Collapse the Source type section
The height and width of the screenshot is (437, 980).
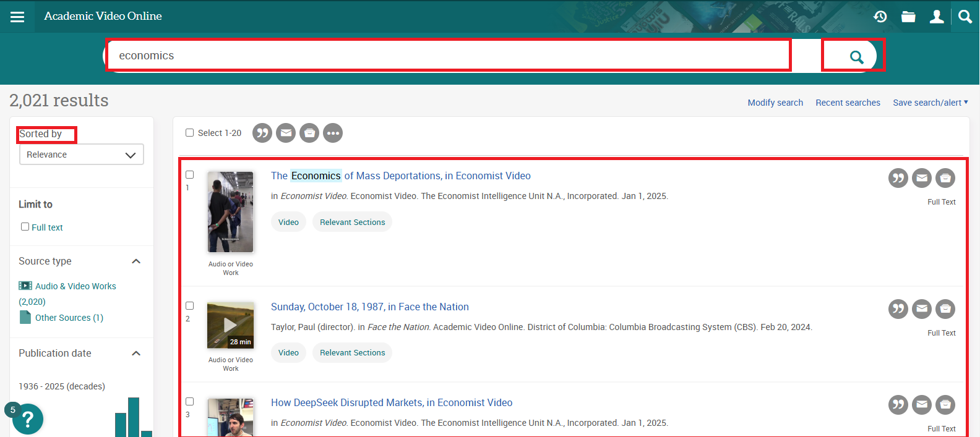point(136,261)
